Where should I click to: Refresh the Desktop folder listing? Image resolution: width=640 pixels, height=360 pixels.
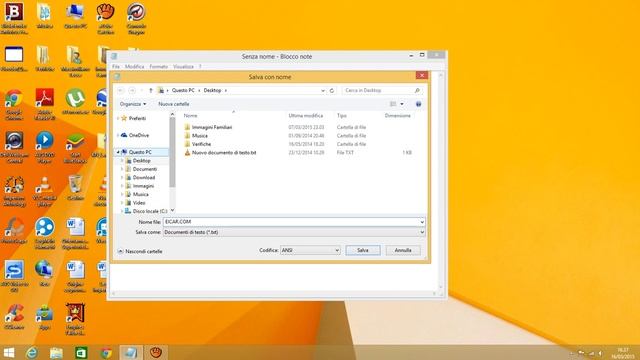click(x=332, y=90)
